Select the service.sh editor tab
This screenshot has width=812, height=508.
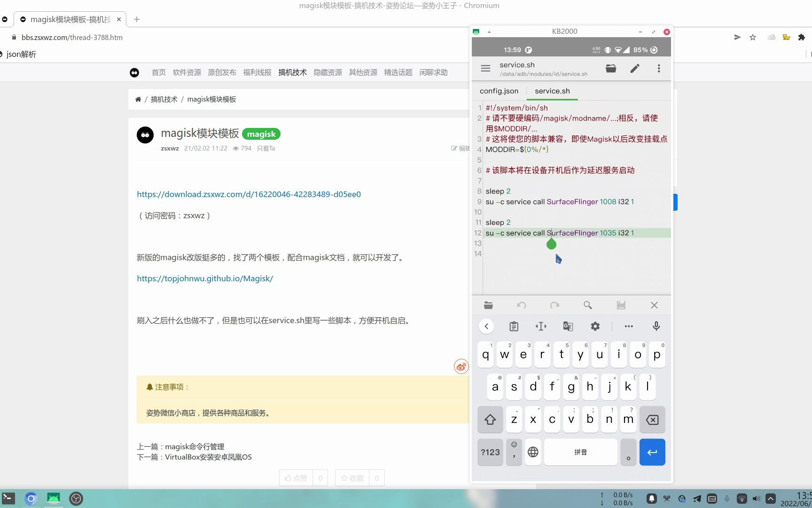click(552, 91)
